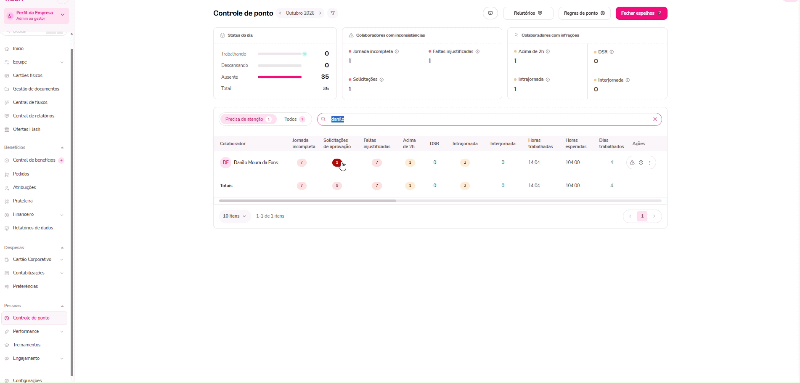Click the next page arrow in pagination
Screen dimensions: 800x383
[655, 216]
